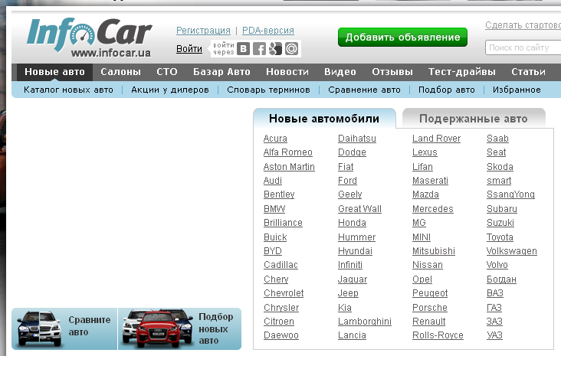561x392 pixels.
Task: Open Избранное submenu
Action: (x=517, y=90)
